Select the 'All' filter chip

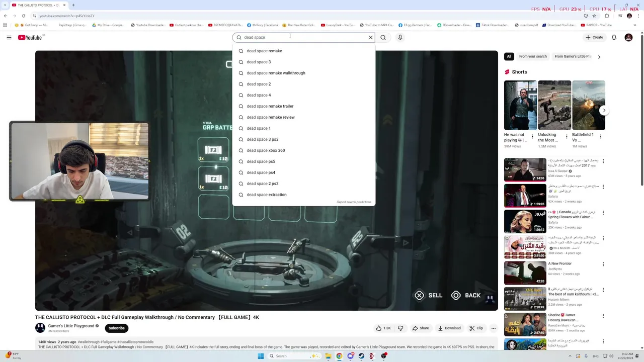tap(509, 56)
